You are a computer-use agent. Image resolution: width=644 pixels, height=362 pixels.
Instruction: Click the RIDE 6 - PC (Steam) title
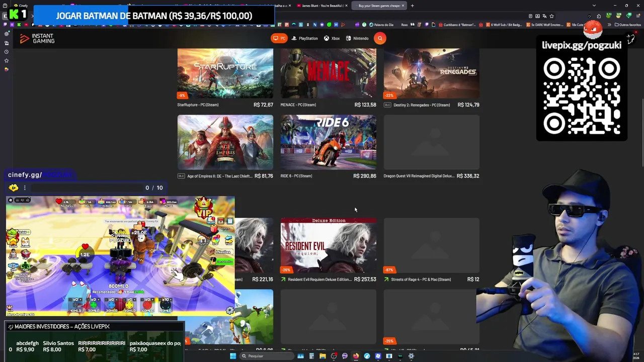[296, 176]
